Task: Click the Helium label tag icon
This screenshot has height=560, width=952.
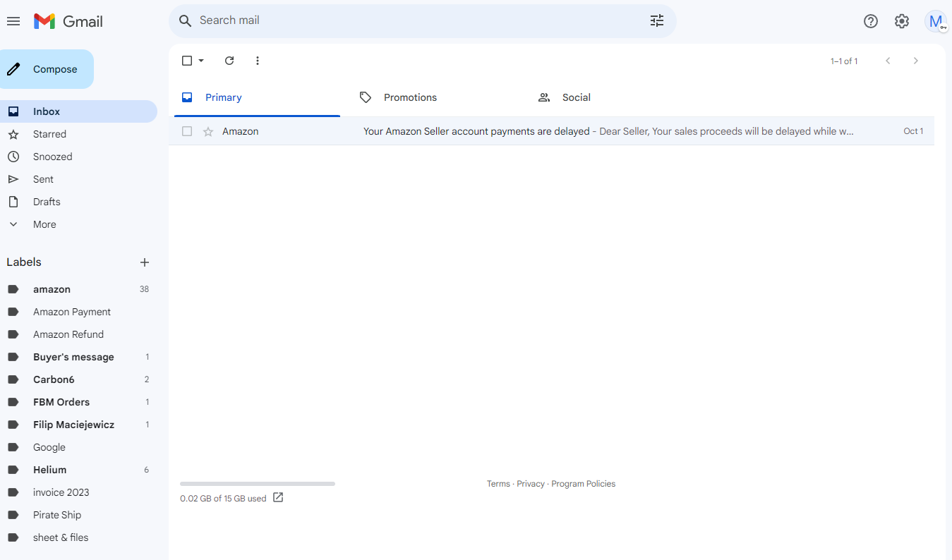Action: [x=13, y=470]
